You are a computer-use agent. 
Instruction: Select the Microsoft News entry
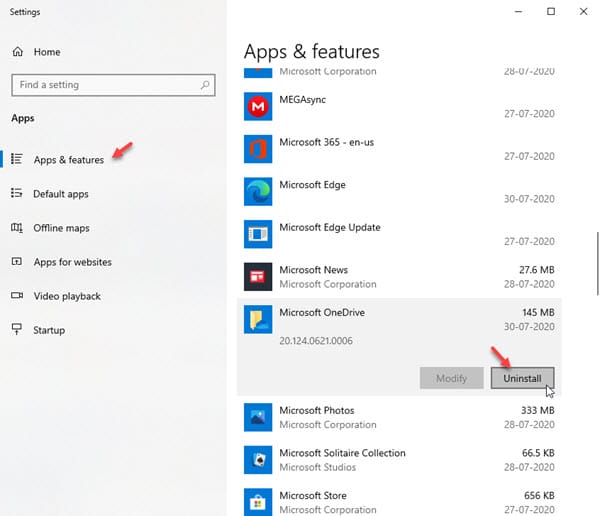click(x=399, y=276)
